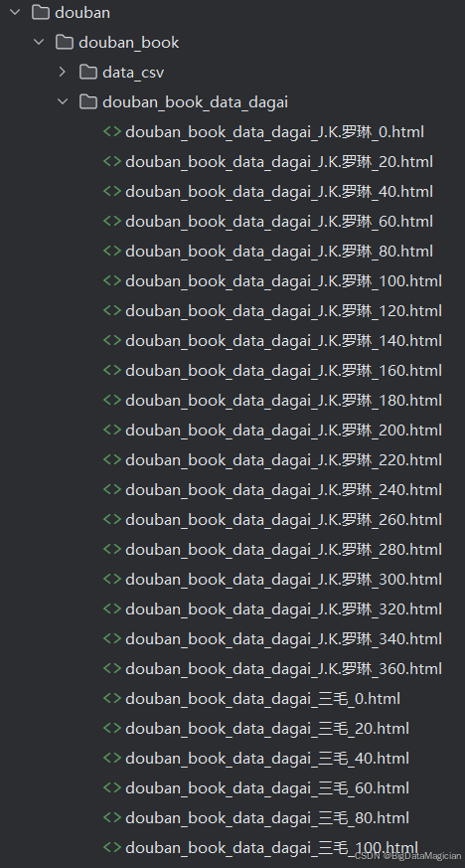The width and height of the screenshot is (465, 868).
Task: Click HTML icon of 三毛_0.html
Action: (112, 698)
